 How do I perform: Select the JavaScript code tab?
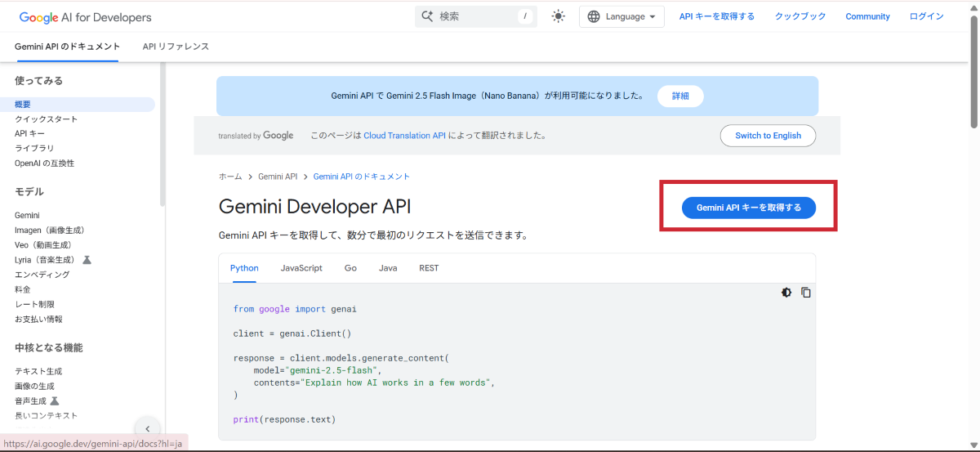click(301, 268)
